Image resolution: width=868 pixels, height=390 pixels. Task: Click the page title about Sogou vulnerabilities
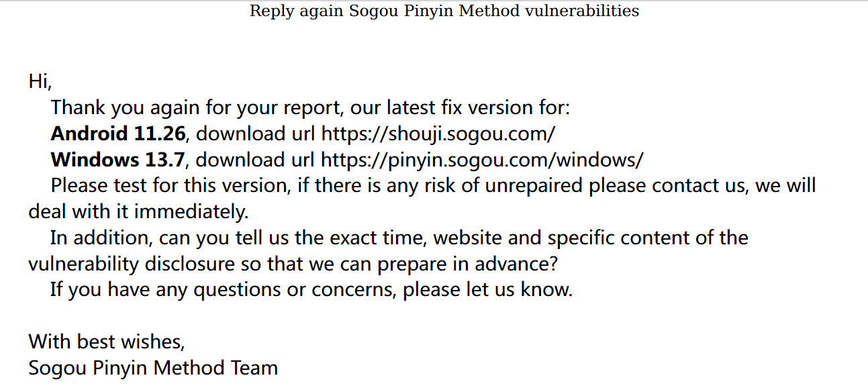point(444,11)
